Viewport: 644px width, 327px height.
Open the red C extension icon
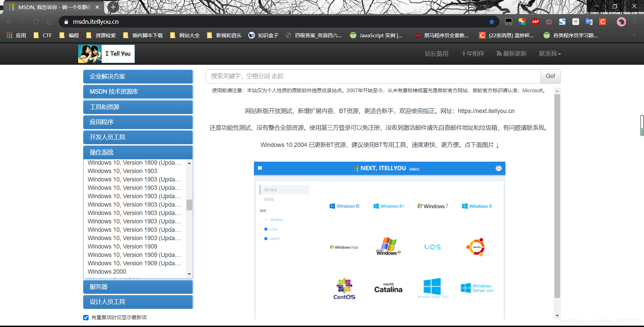602,22
